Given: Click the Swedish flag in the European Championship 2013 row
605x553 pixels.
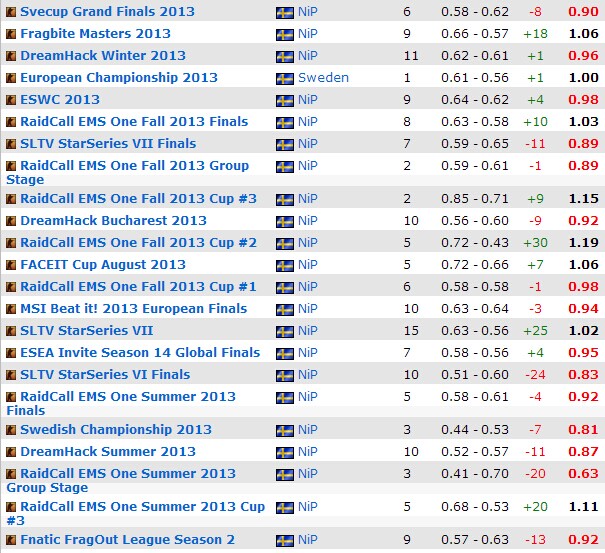Looking at the screenshot, I should 285,78.
